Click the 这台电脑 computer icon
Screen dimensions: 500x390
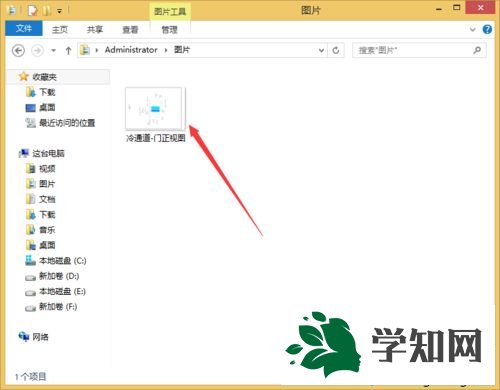pos(24,153)
